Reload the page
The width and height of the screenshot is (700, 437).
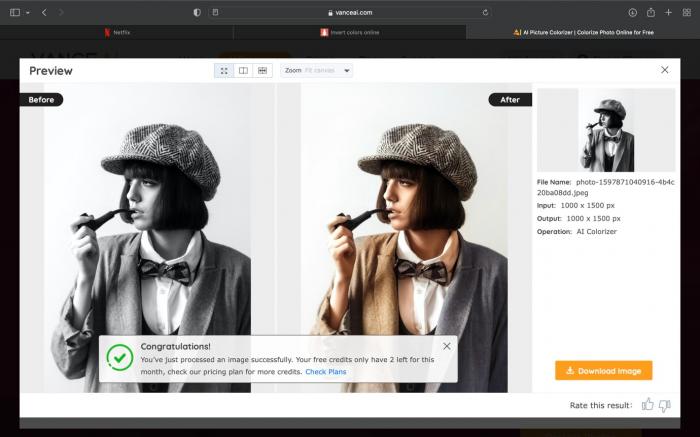pos(485,12)
